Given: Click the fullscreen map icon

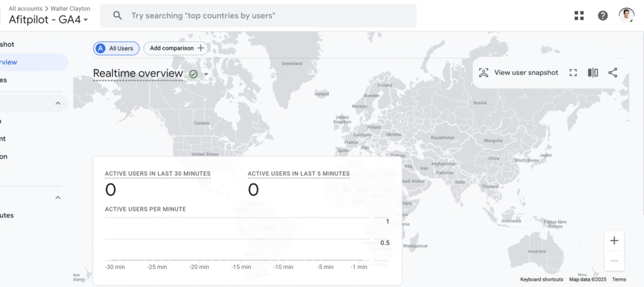Looking at the screenshot, I should (x=573, y=73).
